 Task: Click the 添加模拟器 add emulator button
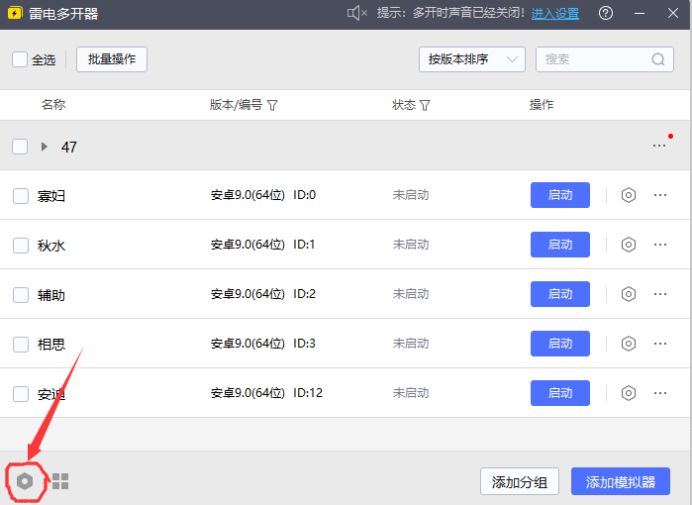click(621, 482)
